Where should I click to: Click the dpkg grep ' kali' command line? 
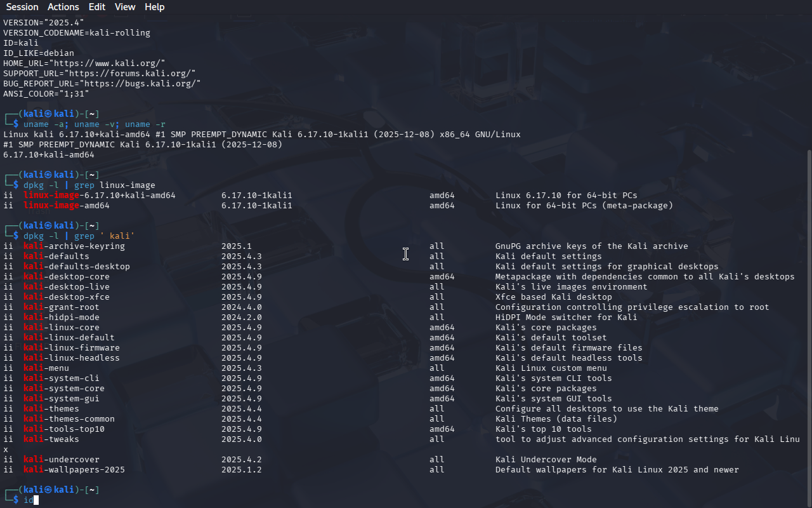(79, 236)
